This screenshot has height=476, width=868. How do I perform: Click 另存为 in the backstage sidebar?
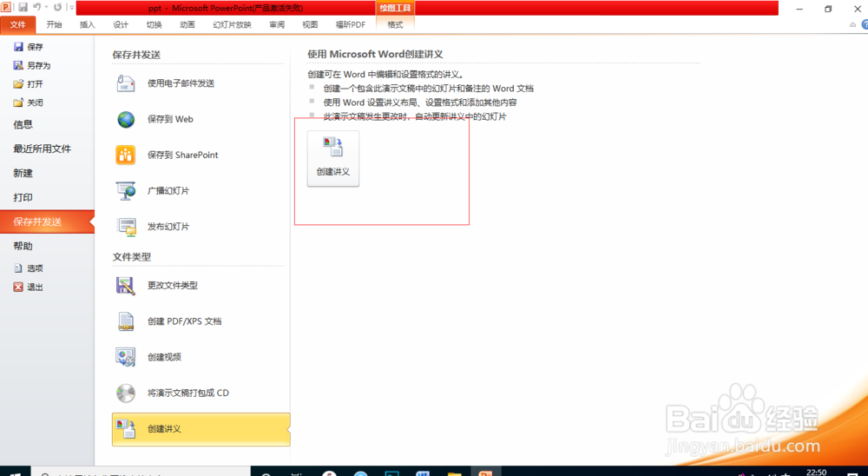tap(32, 65)
